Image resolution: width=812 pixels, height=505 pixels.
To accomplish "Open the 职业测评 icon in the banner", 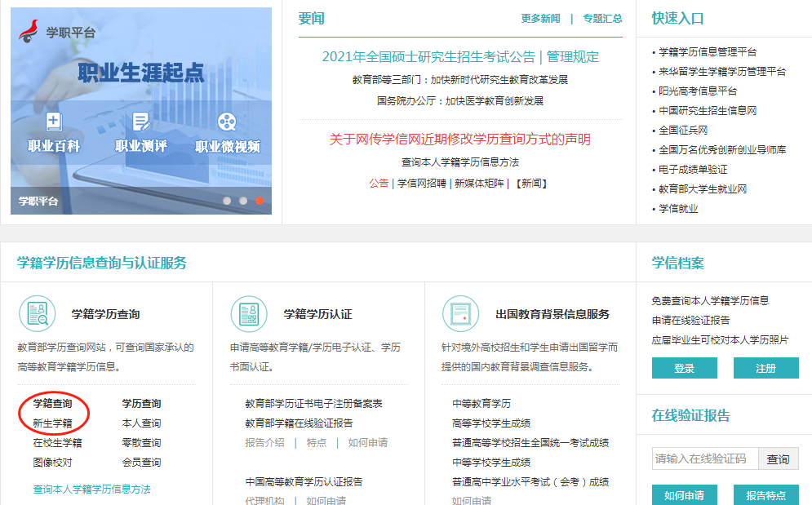I will [x=141, y=122].
